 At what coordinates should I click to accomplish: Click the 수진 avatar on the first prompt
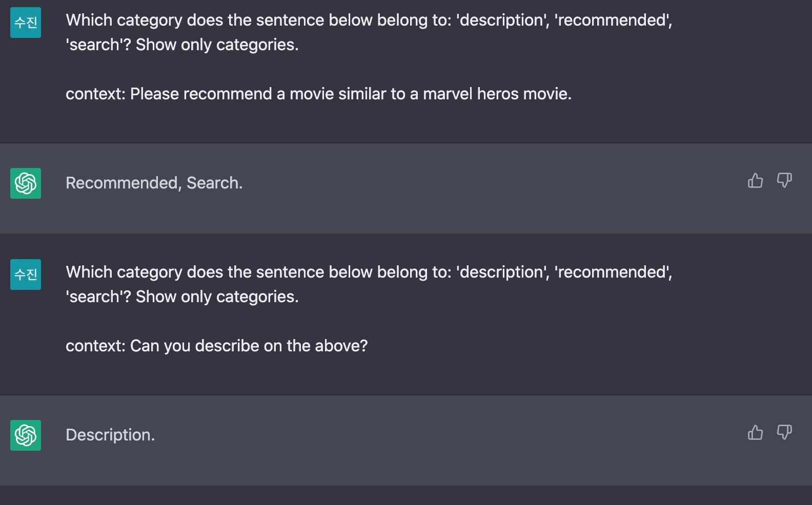26,23
